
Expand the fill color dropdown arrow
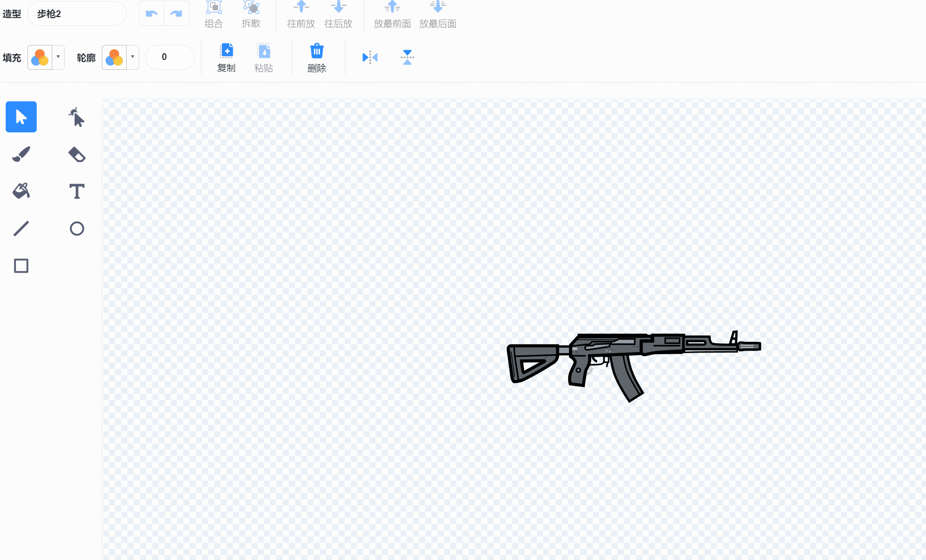(58, 57)
